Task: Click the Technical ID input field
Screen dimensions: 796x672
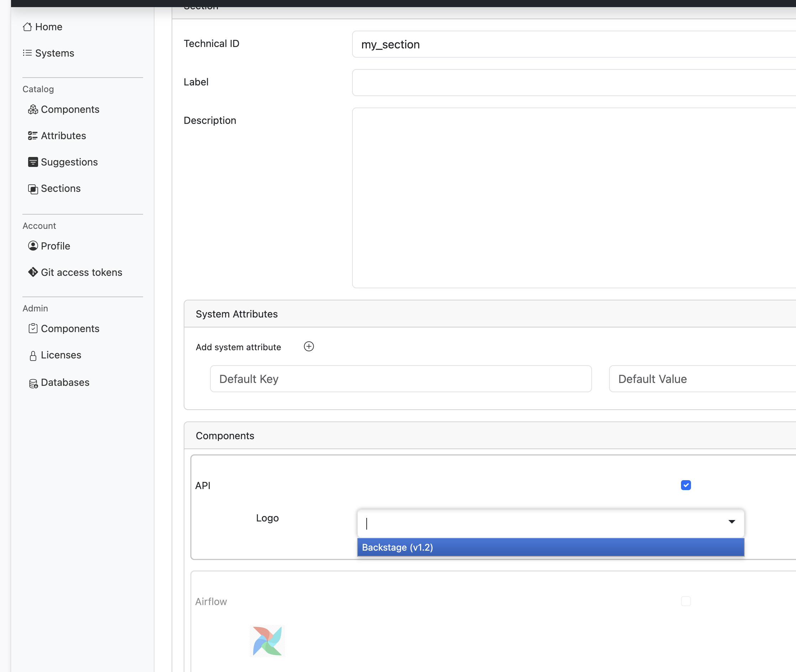Action: 572,44
